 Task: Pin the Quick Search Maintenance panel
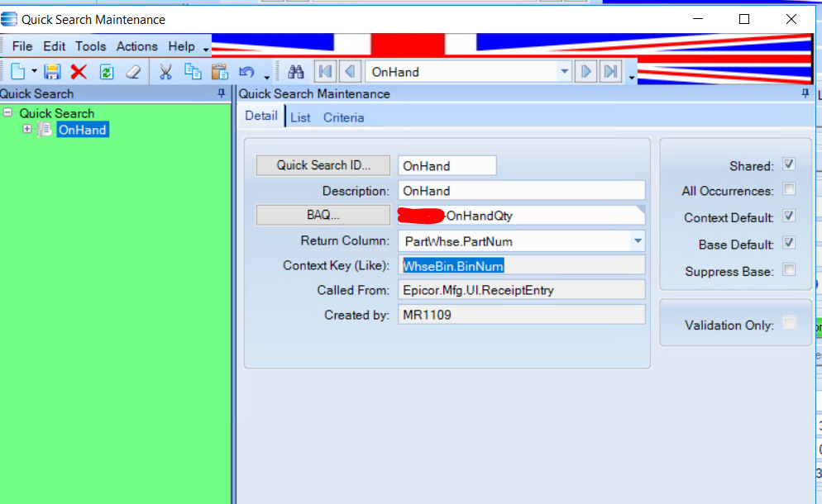(805, 93)
